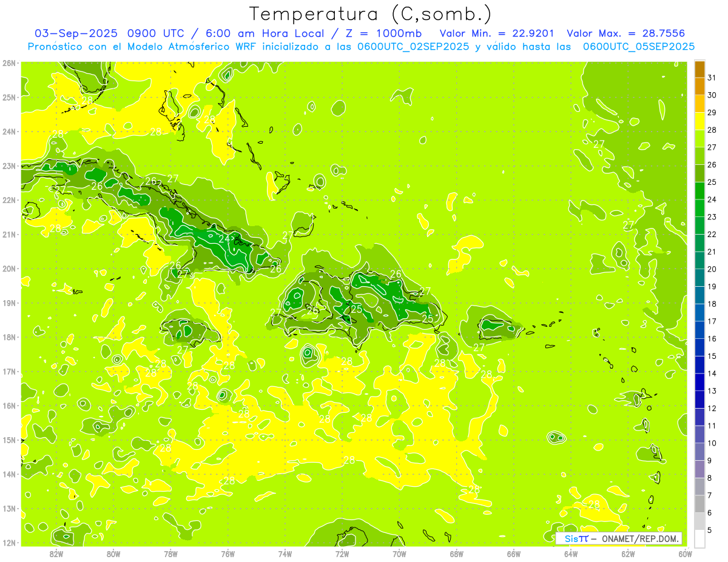Click the '24N' latitude axis label

pyautogui.click(x=9, y=132)
